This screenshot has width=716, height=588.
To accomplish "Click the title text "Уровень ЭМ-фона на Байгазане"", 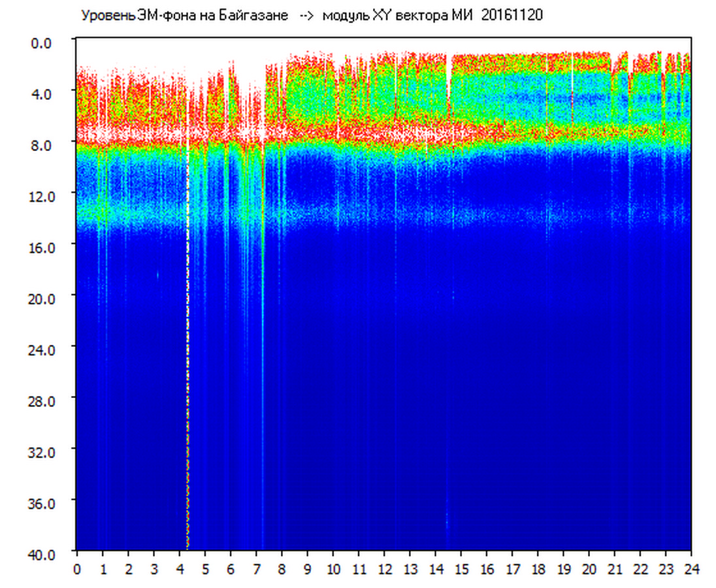I will (184, 16).
